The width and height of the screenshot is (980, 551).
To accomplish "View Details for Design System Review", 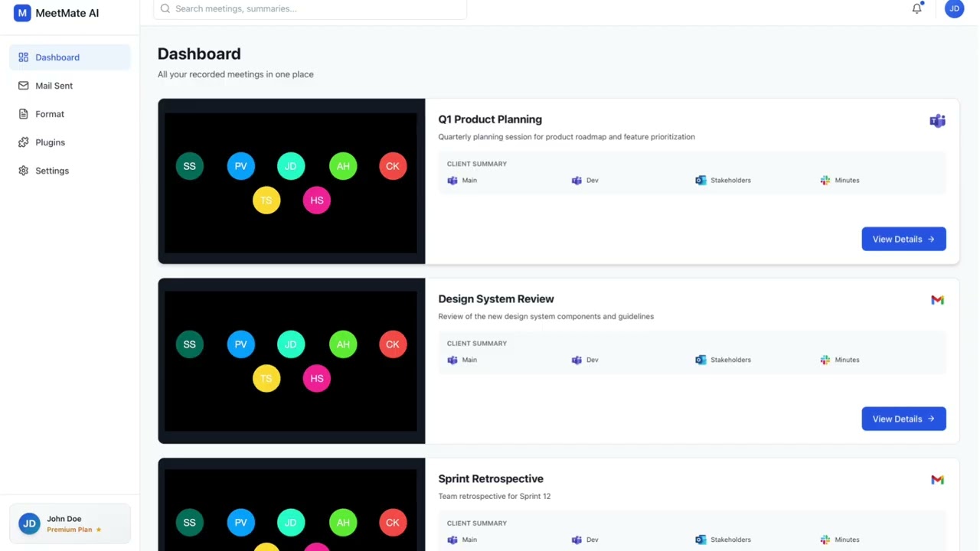I will click(903, 419).
